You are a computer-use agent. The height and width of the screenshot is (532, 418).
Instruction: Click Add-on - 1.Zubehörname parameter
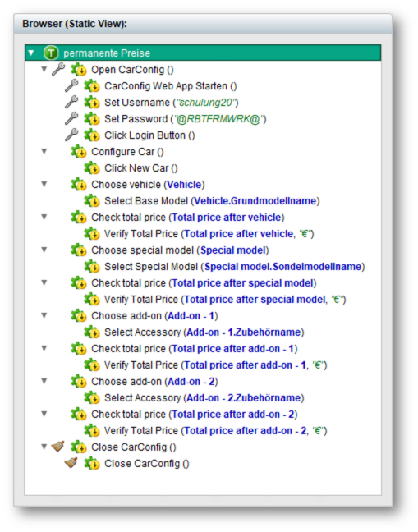[x=244, y=332]
